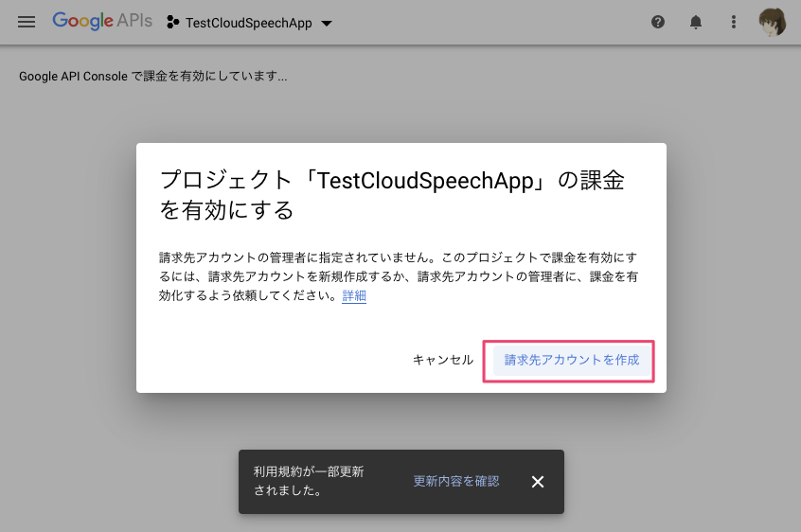Open the notifications bell
The image size is (801, 532).
(696, 22)
